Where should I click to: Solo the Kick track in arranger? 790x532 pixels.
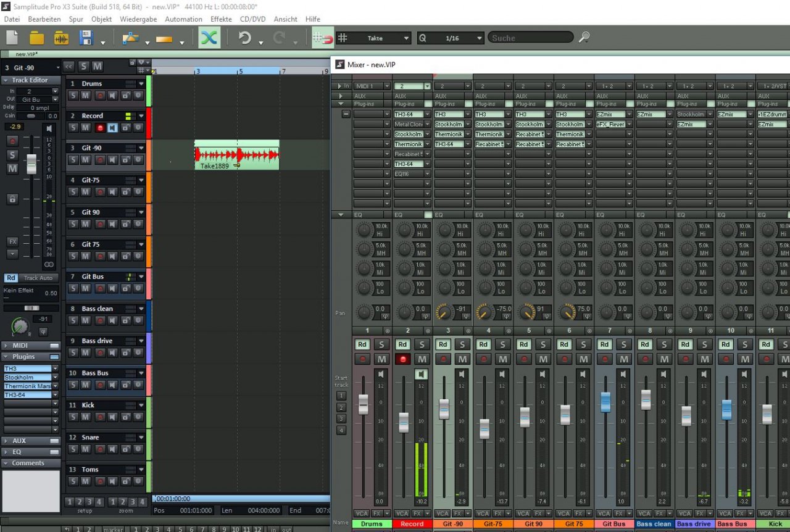[x=73, y=417]
